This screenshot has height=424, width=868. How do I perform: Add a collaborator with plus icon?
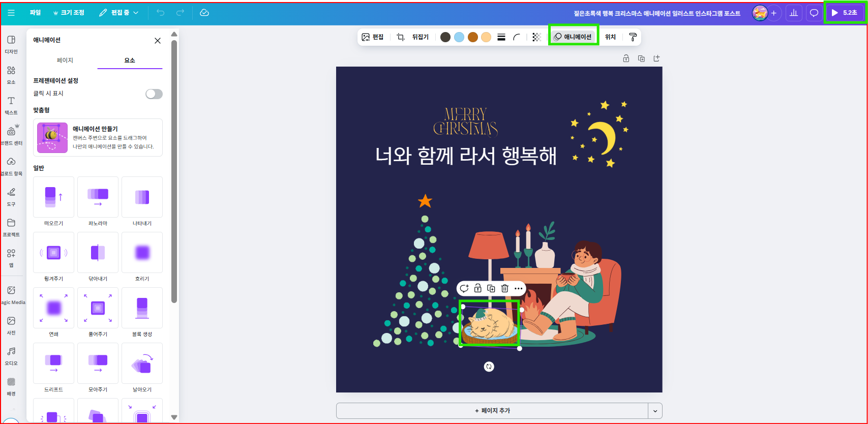point(774,13)
